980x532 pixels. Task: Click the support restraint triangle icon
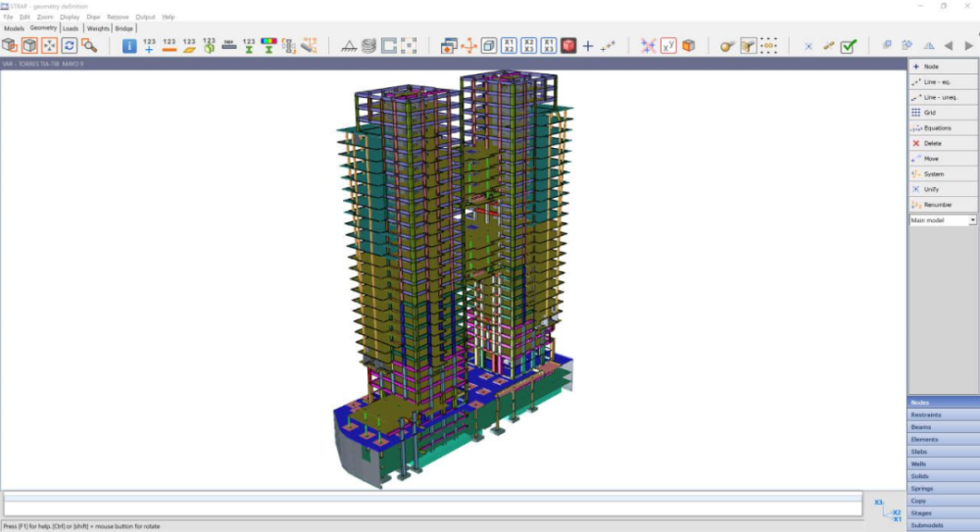[348, 46]
